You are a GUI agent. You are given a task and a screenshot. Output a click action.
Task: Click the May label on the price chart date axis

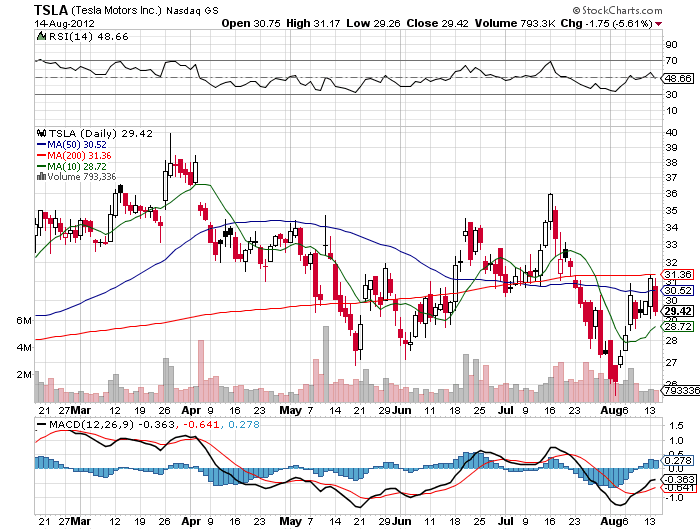290,410
